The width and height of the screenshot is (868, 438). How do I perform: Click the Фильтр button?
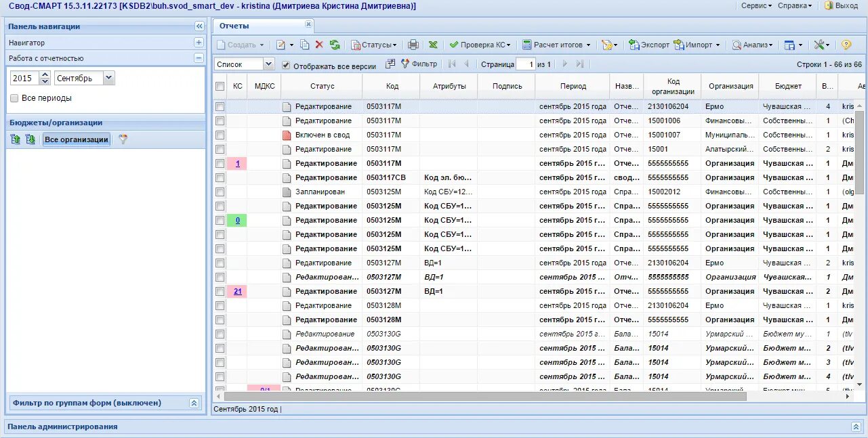[419, 64]
